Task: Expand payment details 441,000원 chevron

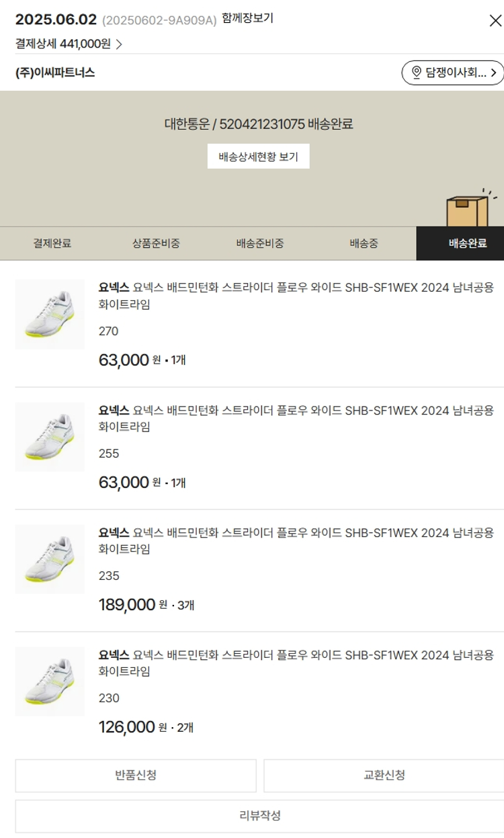Action: tap(119, 45)
